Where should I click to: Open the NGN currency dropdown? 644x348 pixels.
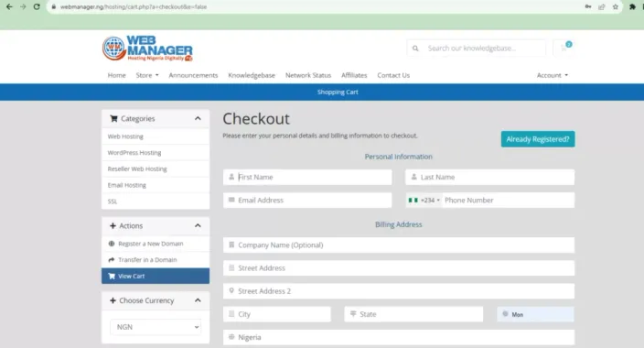point(156,327)
